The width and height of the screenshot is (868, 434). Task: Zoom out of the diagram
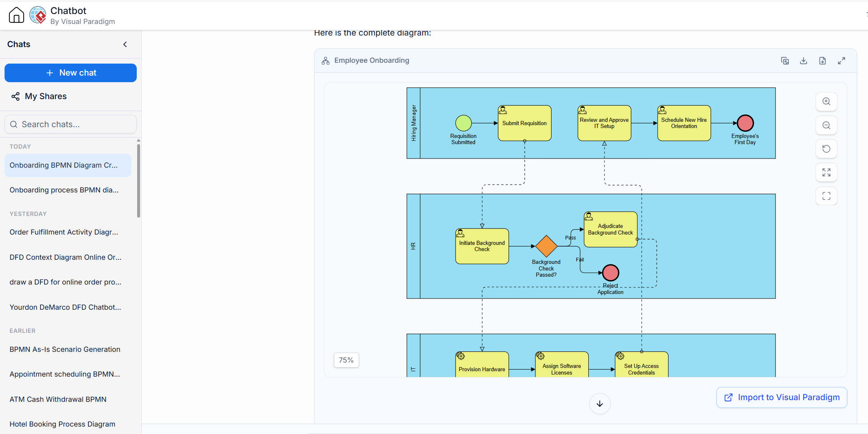pos(826,125)
